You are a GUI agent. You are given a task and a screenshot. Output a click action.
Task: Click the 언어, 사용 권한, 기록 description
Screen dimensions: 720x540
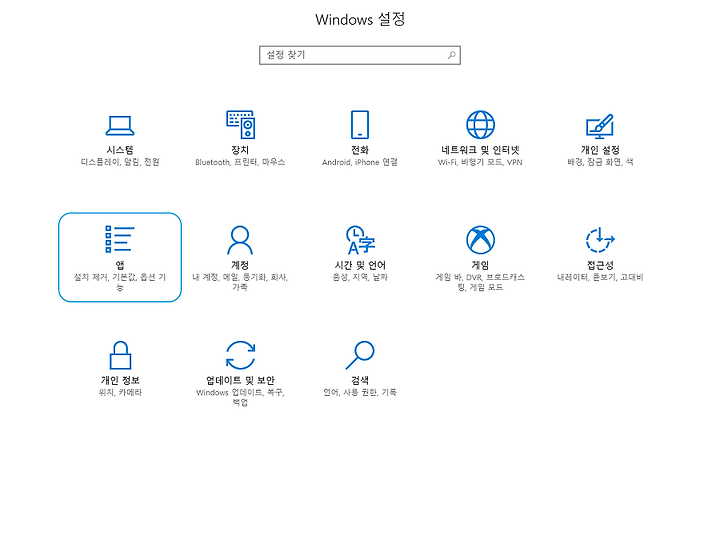[360, 393]
